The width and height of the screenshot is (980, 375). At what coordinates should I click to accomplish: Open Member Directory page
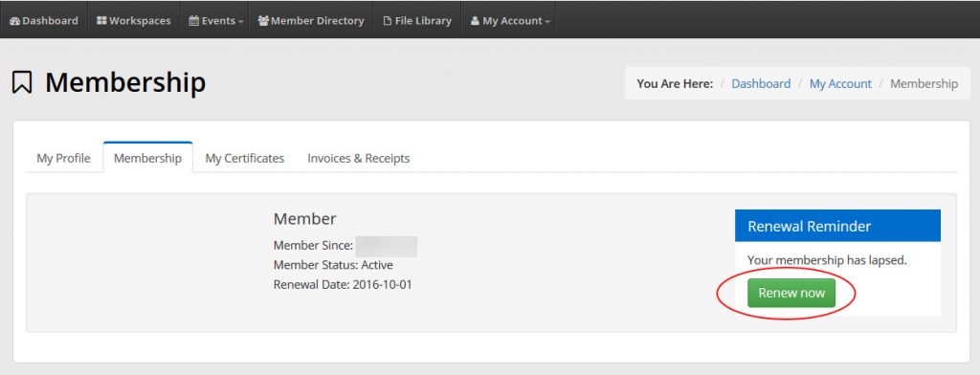[x=311, y=21]
